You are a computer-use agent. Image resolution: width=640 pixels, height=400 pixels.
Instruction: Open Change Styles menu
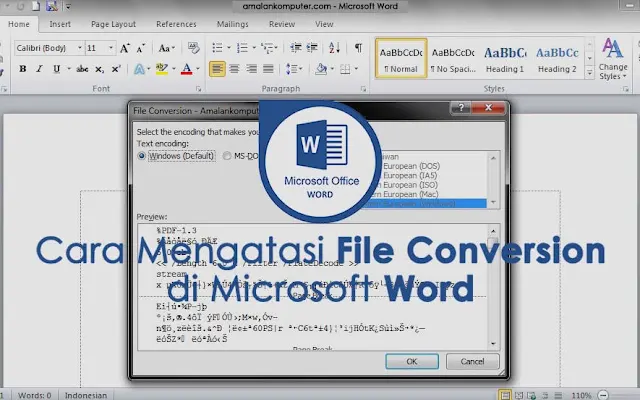coord(613,59)
